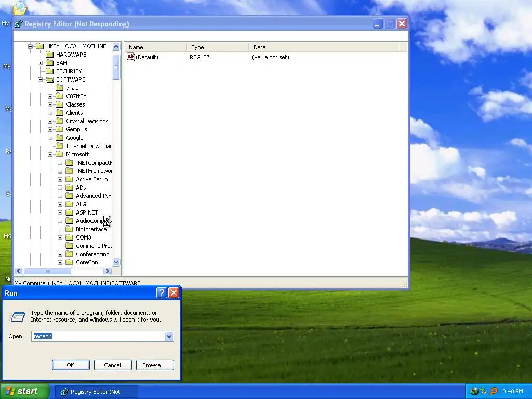
Task: Click the Registry Editor taskbar button
Action: (96, 392)
